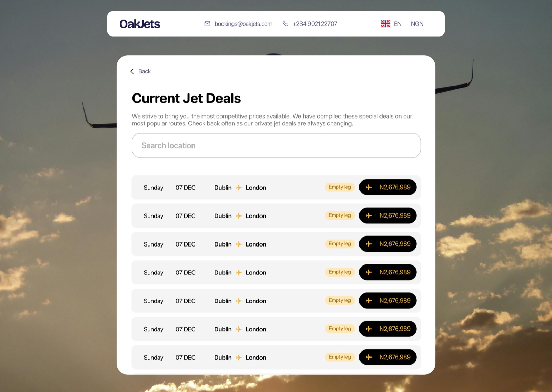
Task: Select the fourth deal's N2,676,989 button
Action: (x=388, y=272)
